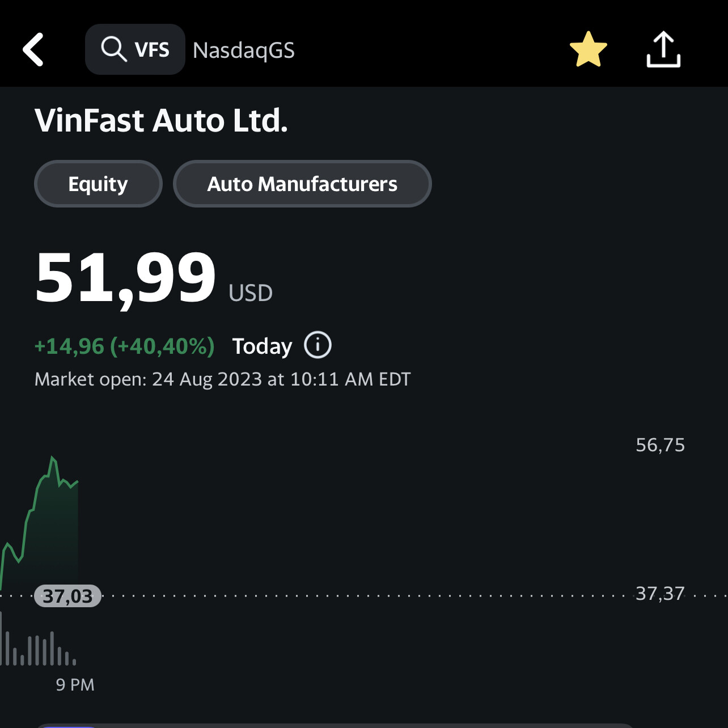Viewport: 728px width, 728px height.
Task: Click the magnifying glass search icon
Action: coord(113,49)
